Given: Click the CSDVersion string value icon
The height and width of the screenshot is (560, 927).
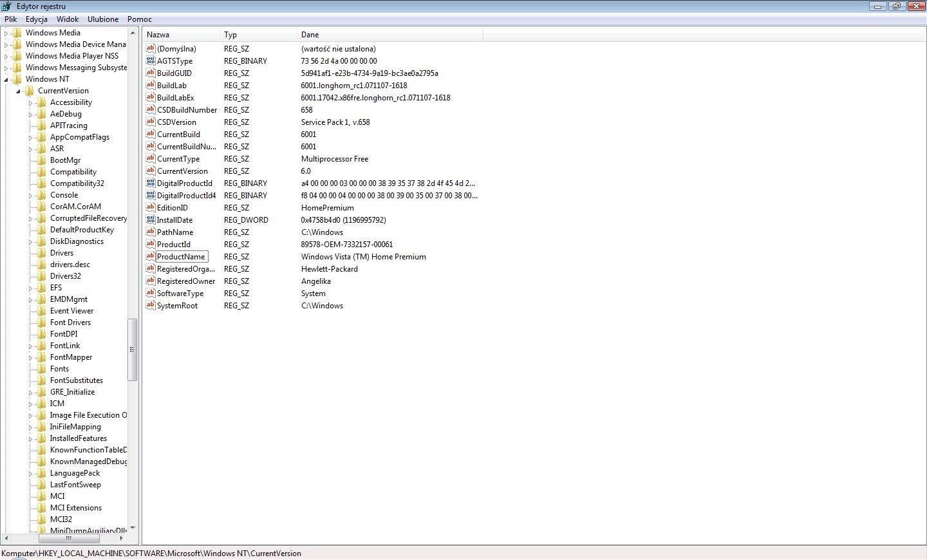Looking at the screenshot, I should coord(151,122).
